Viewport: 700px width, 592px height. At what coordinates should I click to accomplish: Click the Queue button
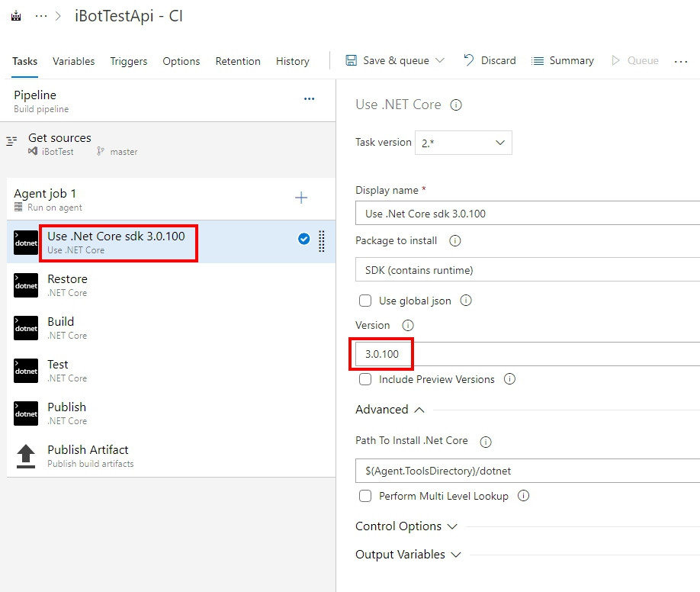[x=635, y=60]
